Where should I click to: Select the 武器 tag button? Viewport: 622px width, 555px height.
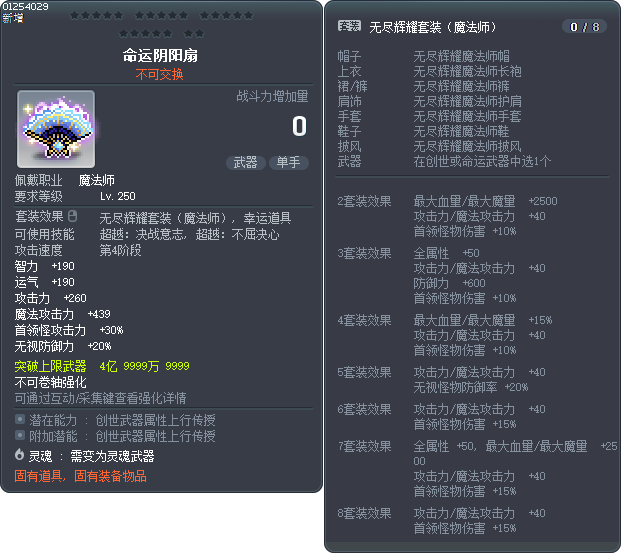coord(246,162)
